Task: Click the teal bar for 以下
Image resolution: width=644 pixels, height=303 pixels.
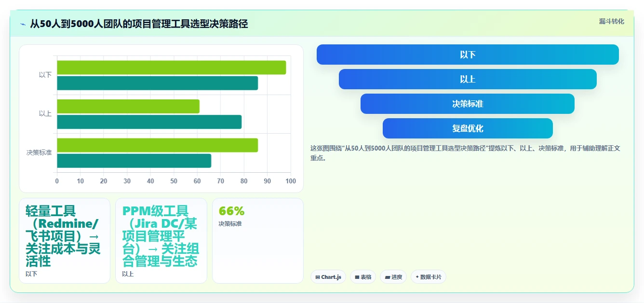Action: [158, 83]
